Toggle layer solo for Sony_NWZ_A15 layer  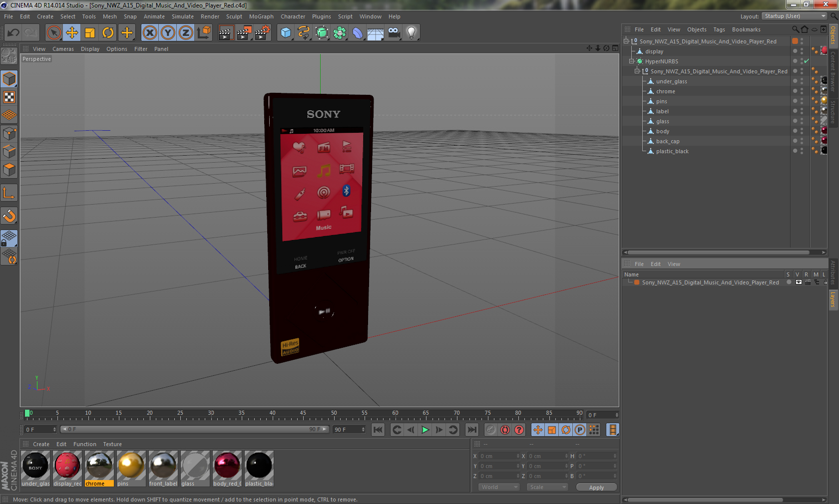789,282
